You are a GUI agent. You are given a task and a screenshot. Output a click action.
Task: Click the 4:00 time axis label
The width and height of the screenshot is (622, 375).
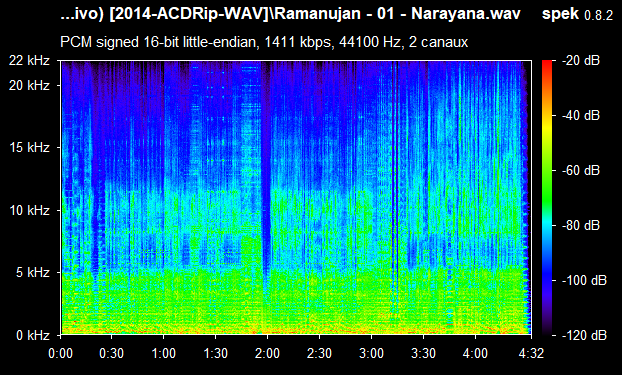click(475, 353)
